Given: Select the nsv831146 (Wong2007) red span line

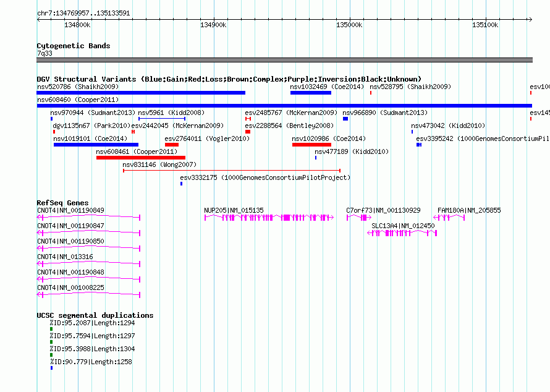Looking at the screenshot, I should 232,171.
